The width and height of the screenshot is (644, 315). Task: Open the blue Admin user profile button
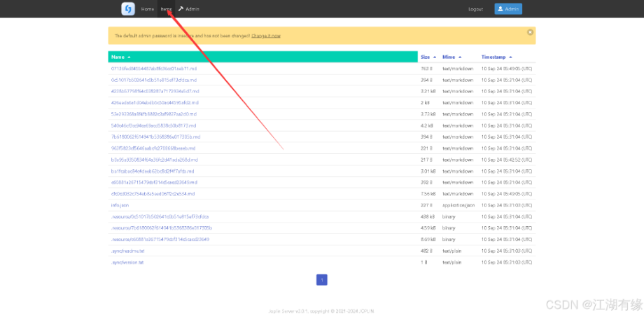[x=508, y=9]
